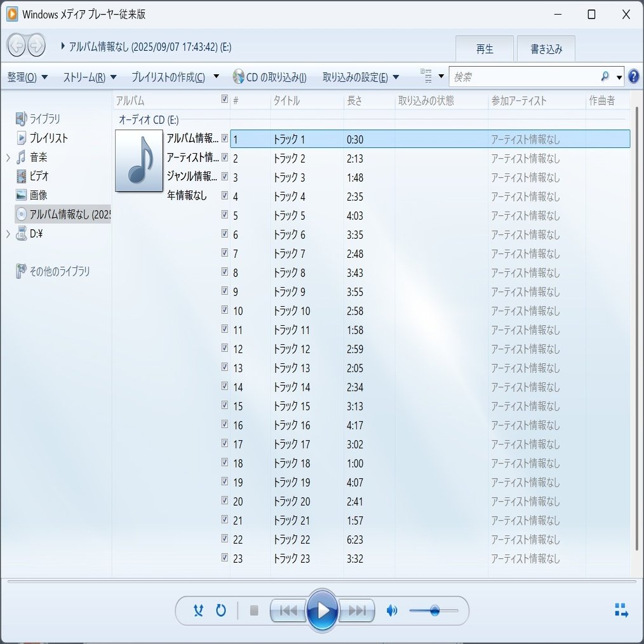Click the # column header

[250, 100]
